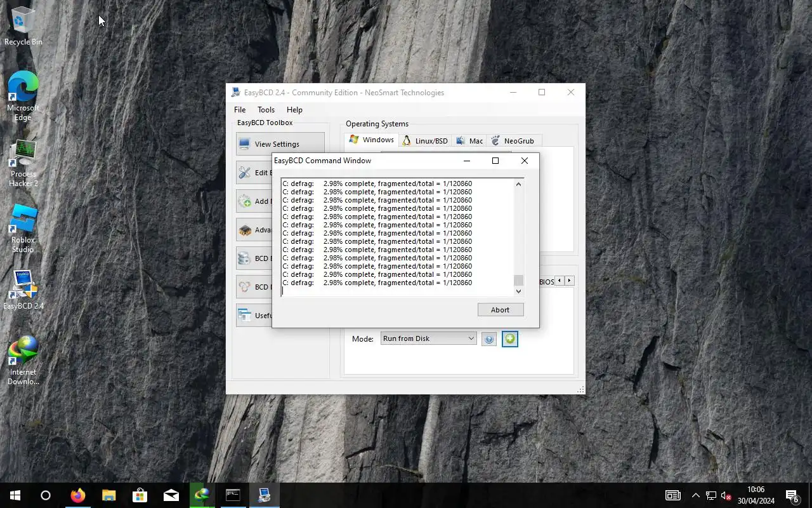
Task: Click the green add entry button icon
Action: point(510,339)
